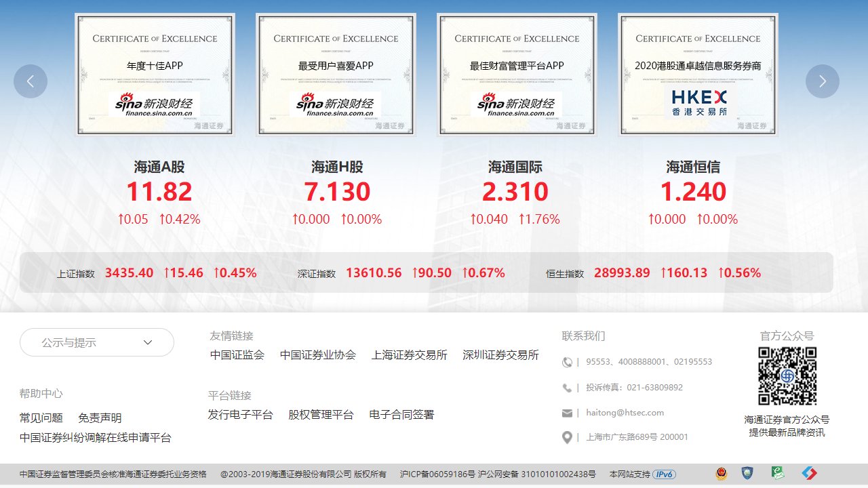Open the 最受用户喜爱APP certificate
The image size is (868, 488).
coord(336,75)
